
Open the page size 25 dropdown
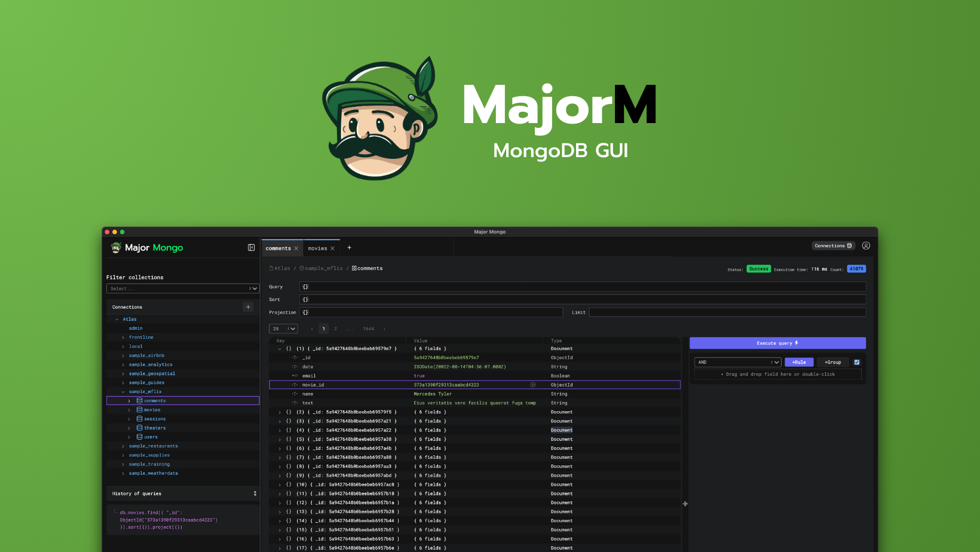283,329
